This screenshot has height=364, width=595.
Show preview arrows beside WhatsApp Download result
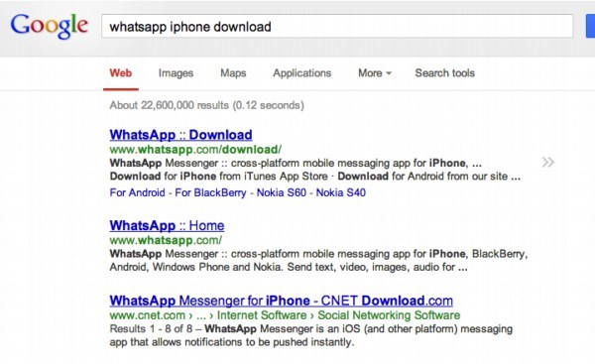[548, 163]
